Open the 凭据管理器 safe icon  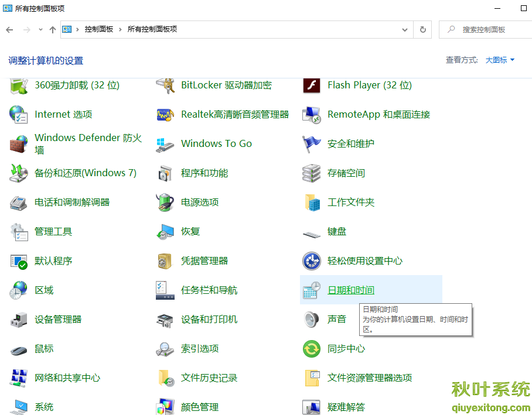pos(165,261)
